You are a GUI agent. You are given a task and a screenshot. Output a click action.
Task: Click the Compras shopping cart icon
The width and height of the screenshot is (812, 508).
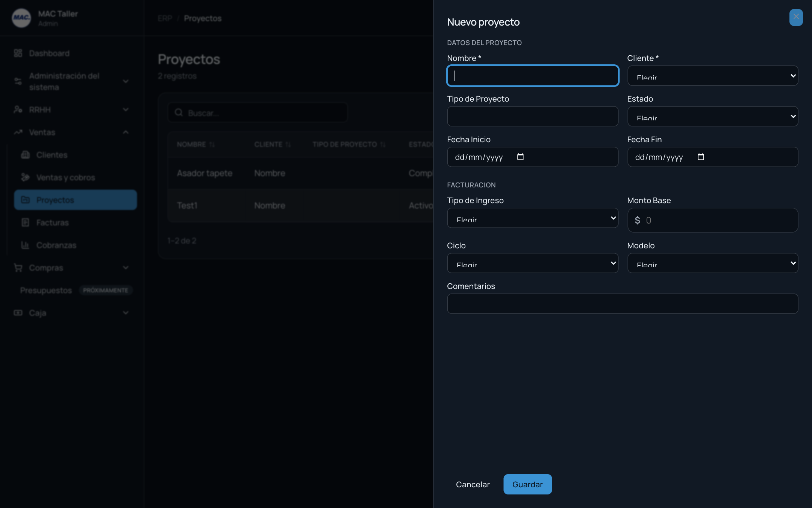(18, 268)
